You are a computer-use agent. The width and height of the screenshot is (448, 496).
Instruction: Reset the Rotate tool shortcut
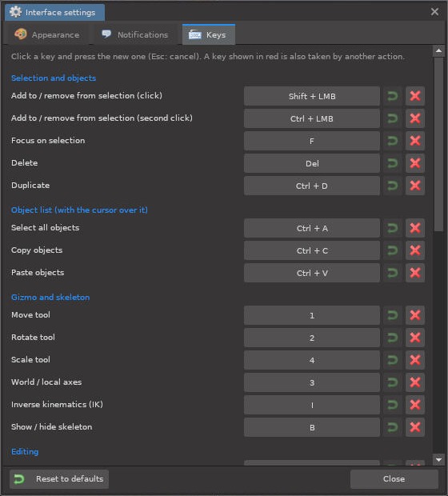click(393, 338)
